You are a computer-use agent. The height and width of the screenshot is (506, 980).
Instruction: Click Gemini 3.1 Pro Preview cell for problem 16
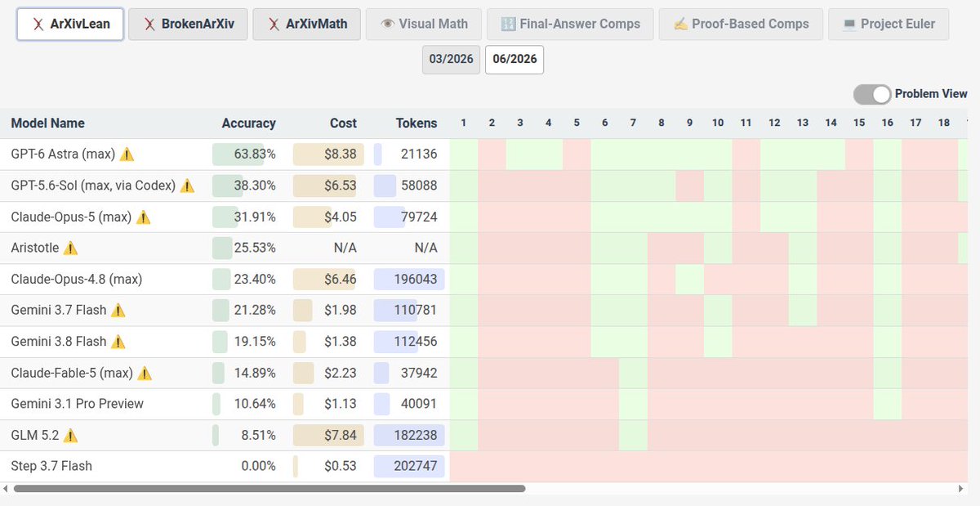click(888, 404)
